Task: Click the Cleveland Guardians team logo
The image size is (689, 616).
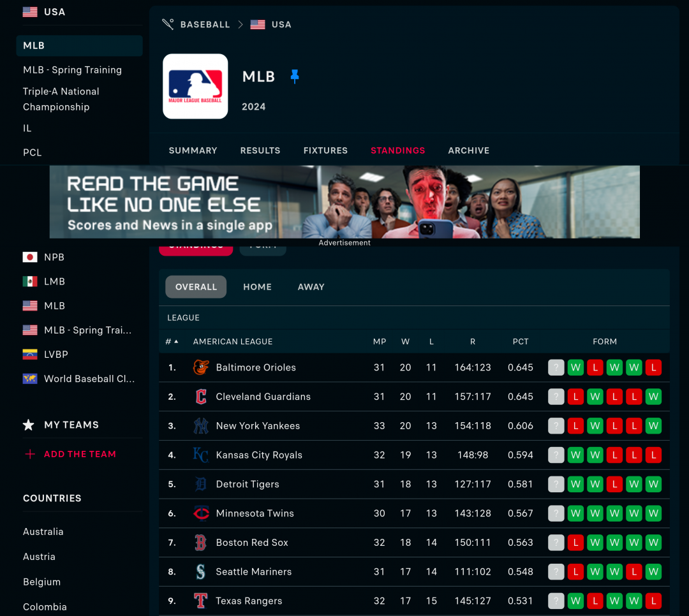Action: [201, 396]
